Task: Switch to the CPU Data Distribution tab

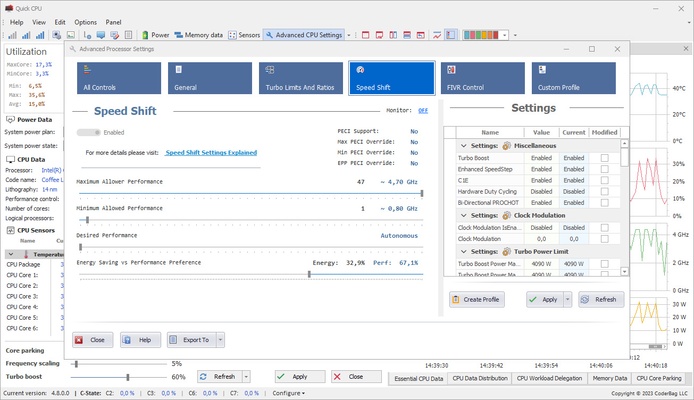Action: 480,379
